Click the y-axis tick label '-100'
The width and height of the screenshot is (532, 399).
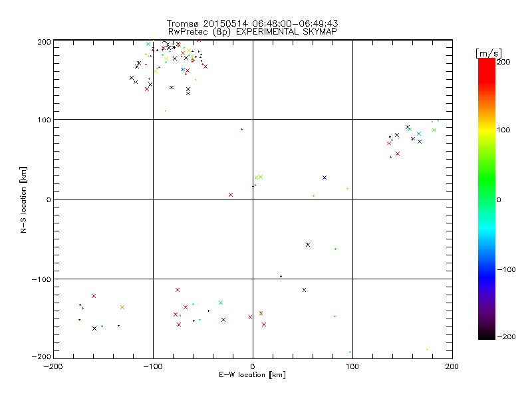pyautogui.click(x=41, y=279)
